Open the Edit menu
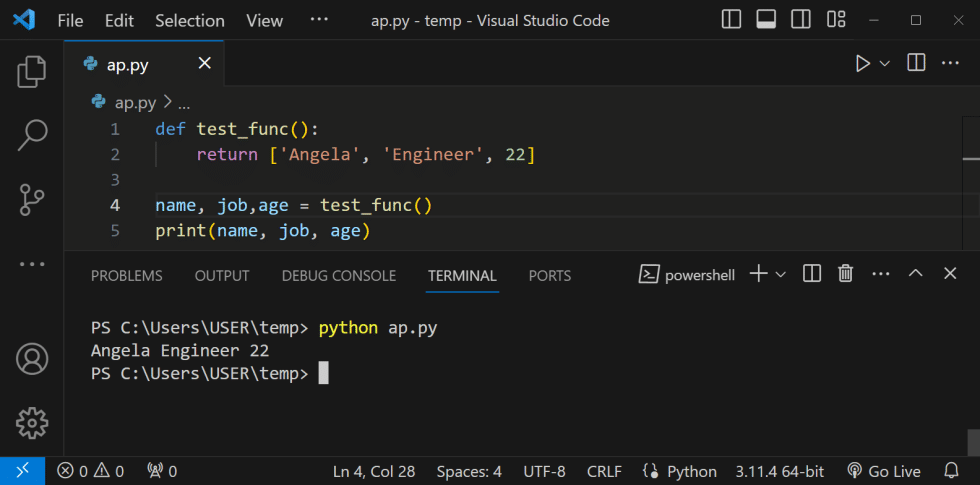The height and width of the screenshot is (485, 980). point(119,21)
